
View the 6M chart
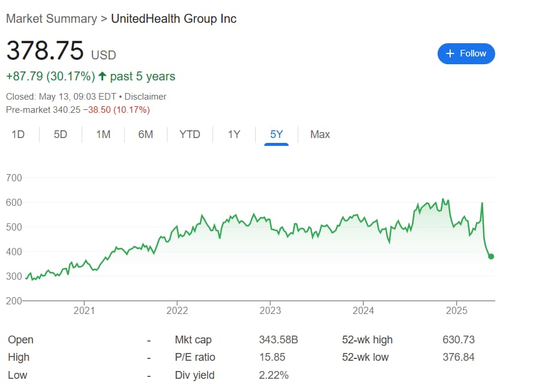pyautogui.click(x=145, y=134)
